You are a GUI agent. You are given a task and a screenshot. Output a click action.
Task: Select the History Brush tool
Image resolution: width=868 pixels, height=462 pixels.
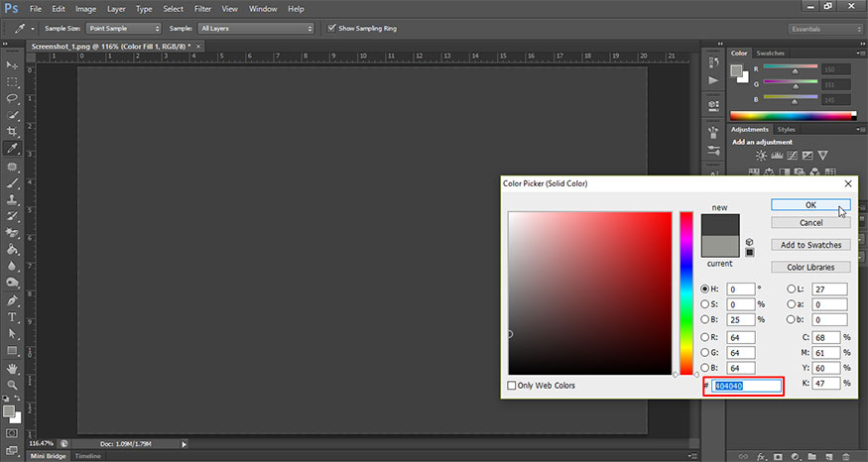pos(12,216)
